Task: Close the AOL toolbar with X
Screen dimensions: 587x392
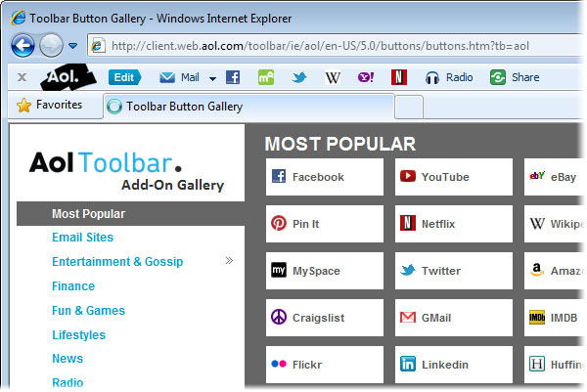Action: (x=23, y=77)
